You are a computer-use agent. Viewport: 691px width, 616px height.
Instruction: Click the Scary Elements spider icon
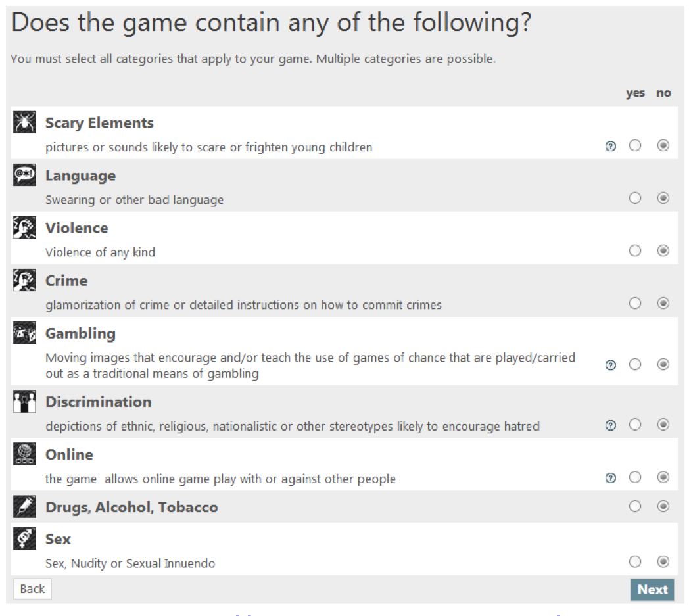[24, 123]
